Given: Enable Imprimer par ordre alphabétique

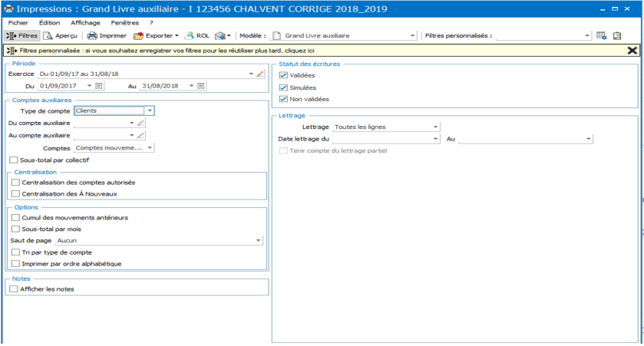Looking at the screenshot, I should pos(15,263).
